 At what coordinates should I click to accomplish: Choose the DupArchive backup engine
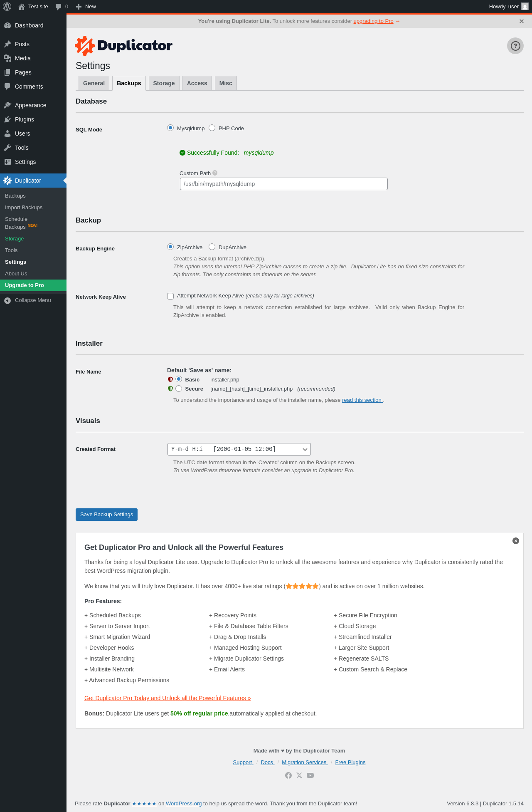pos(212,247)
